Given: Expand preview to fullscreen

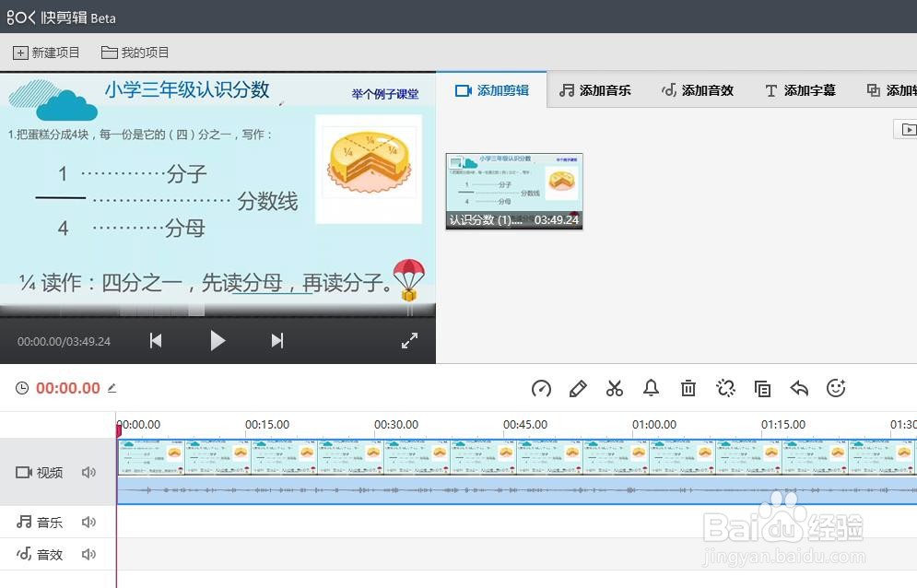Looking at the screenshot, I should 409,340.
